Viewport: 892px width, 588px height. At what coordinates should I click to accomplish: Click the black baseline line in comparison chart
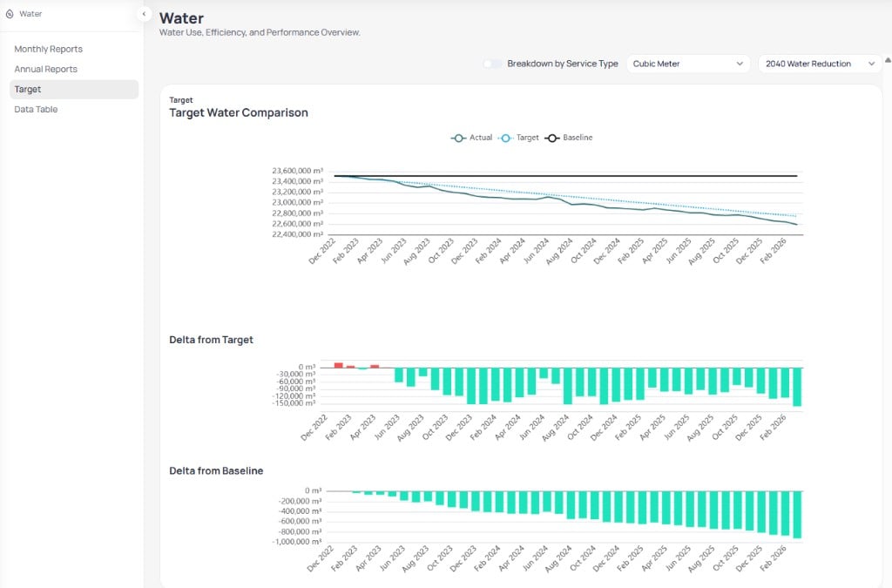click(x=565, y=176)
